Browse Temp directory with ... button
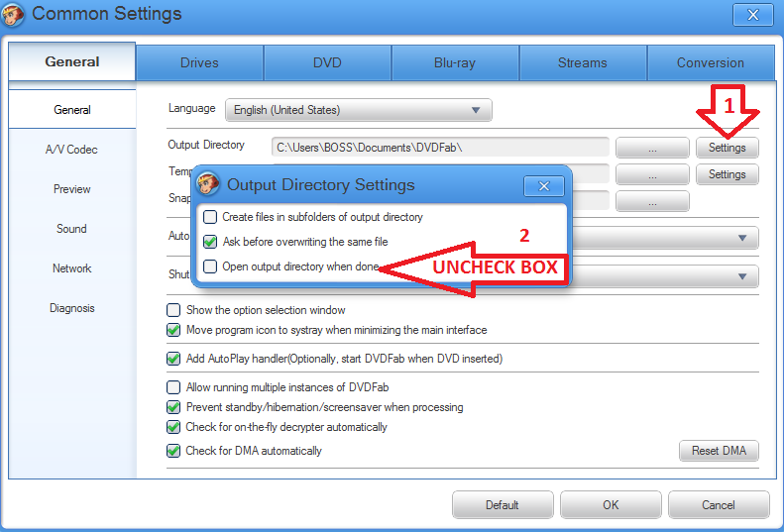Screen dimensions: 784x532 pyautogui.click(x=652, y=174)
